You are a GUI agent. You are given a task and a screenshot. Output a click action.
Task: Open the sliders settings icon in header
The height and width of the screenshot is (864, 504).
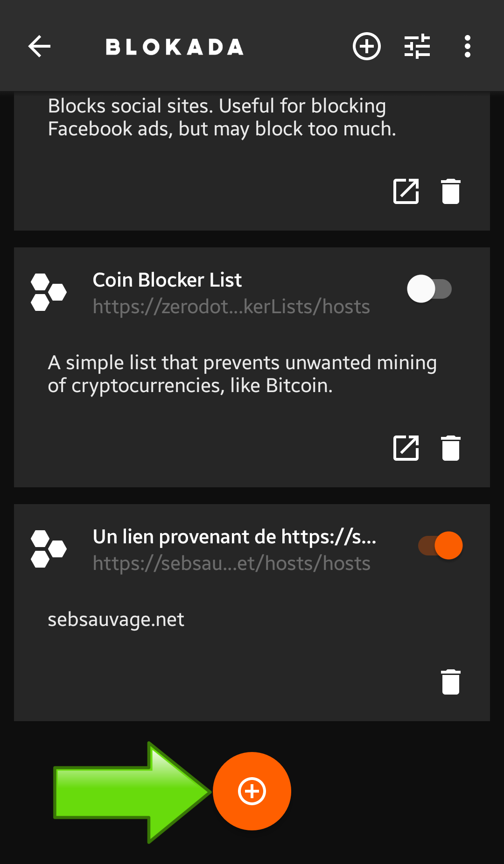coord(417,46)
